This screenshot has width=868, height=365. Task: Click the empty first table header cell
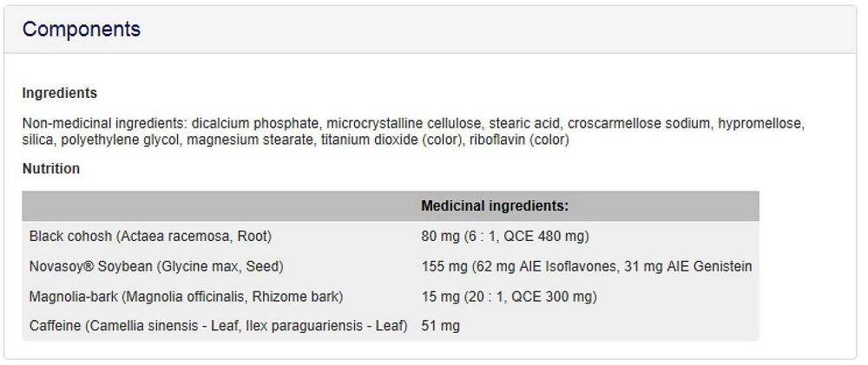[218, 206]
